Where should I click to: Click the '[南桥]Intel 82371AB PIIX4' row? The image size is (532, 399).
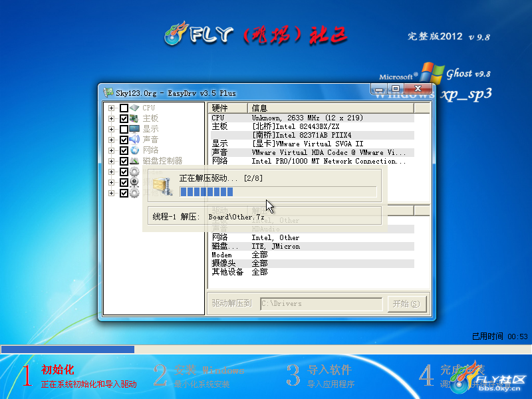point(311,135)
